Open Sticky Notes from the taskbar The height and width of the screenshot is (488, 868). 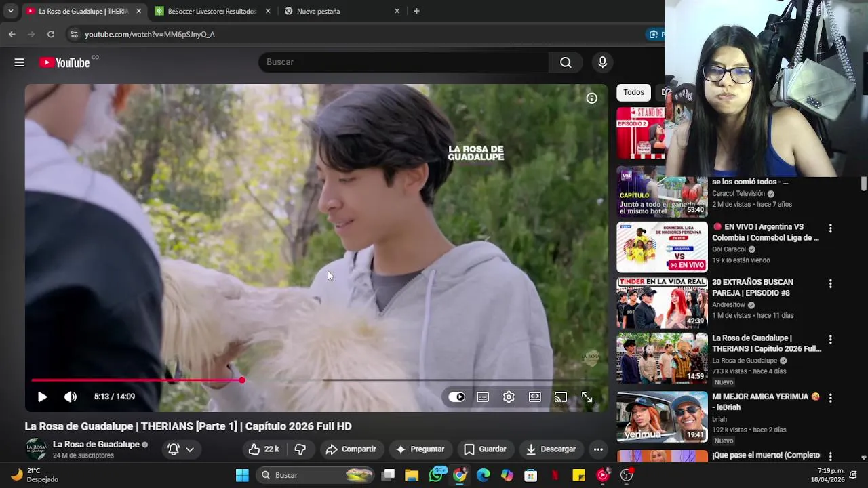[578, 475]
